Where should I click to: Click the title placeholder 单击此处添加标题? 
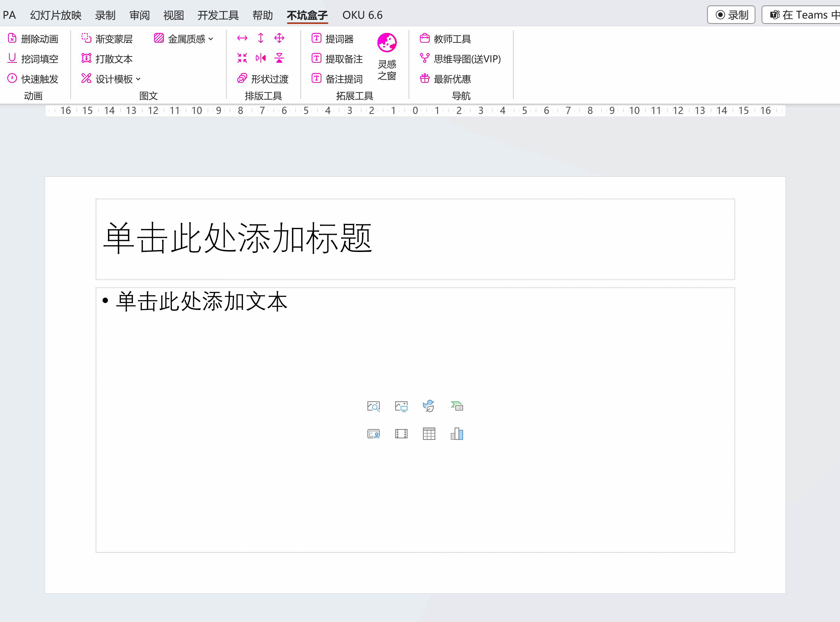tap(238, 238)
